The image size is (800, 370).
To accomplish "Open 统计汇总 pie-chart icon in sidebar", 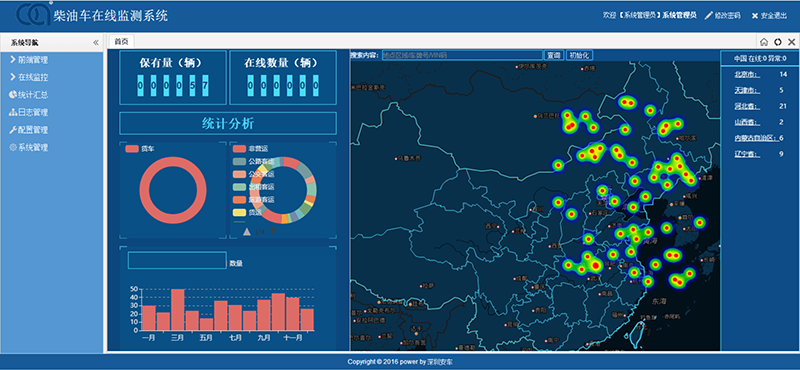I will (13, 94).
